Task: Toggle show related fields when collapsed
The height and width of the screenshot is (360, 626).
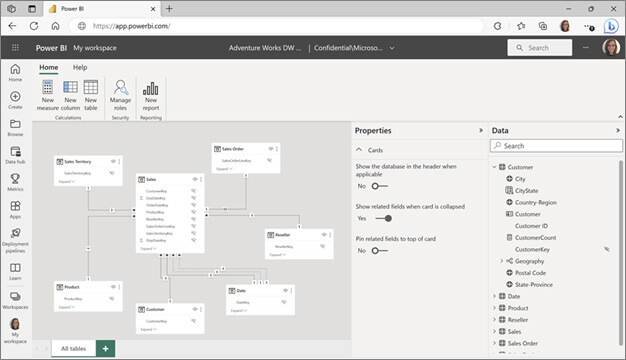Action: (383, 218)
